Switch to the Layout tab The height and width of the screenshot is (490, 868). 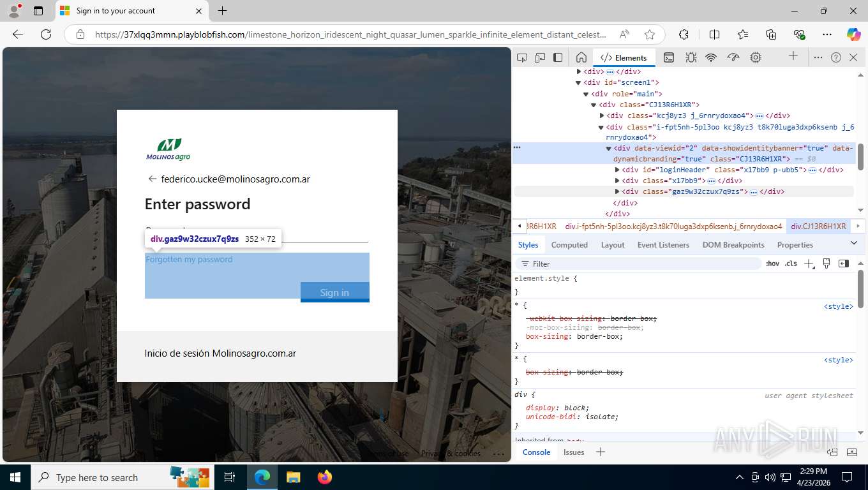[x=613, y=245]
